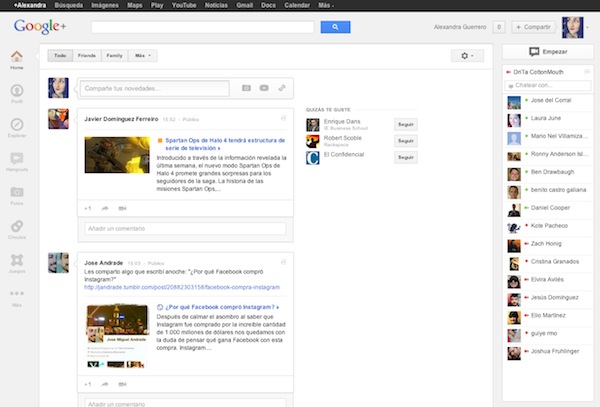Open the Fotos camera icon
The image size is (600, 407).
tap(17, 195)
